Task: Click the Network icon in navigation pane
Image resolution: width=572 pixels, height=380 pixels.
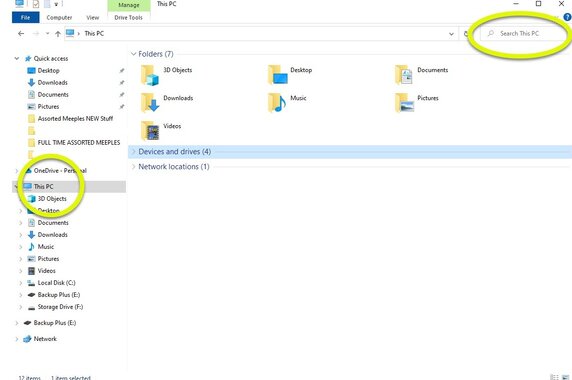Action: [x=27, y=339]
